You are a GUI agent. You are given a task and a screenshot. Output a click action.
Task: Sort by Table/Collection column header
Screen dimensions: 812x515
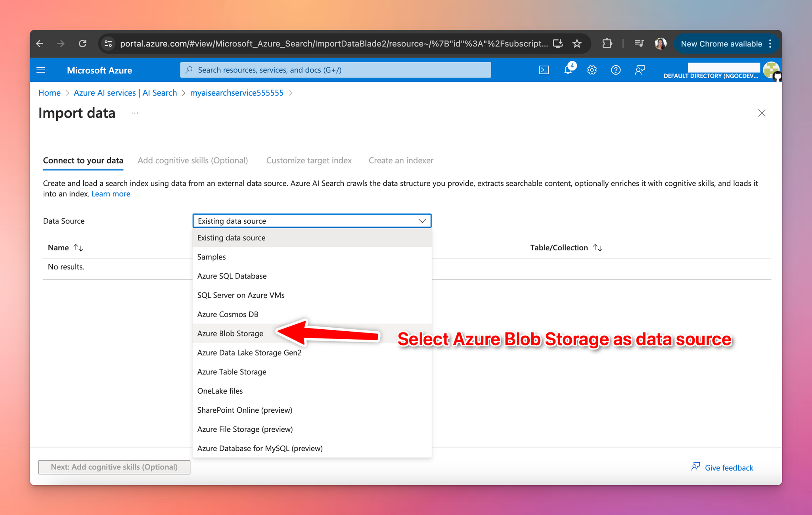(x=566, y=248)
